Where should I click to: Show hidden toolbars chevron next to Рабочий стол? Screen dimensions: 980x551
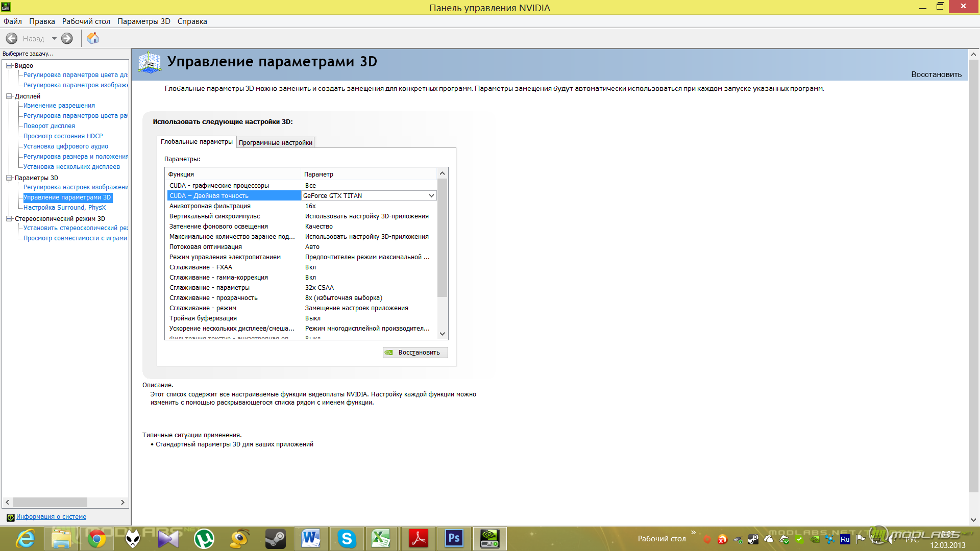point(693,532)
